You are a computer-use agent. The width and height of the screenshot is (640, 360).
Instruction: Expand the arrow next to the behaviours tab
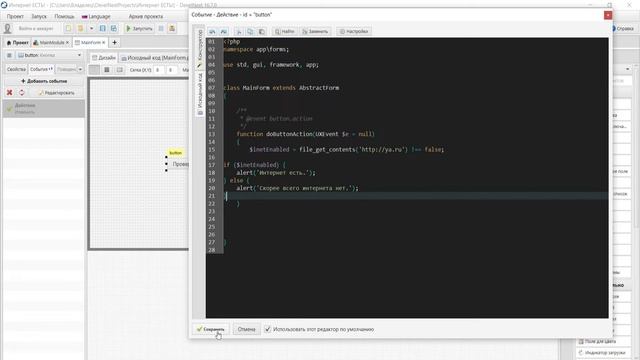tap(80, 69)
